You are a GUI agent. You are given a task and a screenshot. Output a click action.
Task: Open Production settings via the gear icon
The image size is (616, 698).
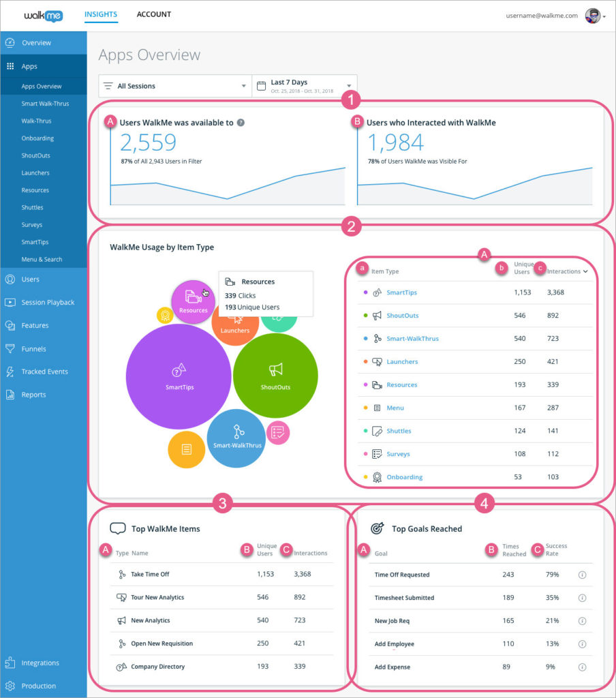tap(10, 686)
